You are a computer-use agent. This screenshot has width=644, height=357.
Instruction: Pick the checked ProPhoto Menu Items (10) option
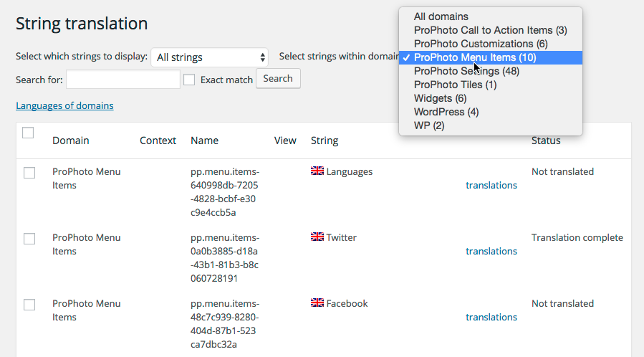(491, 57)
